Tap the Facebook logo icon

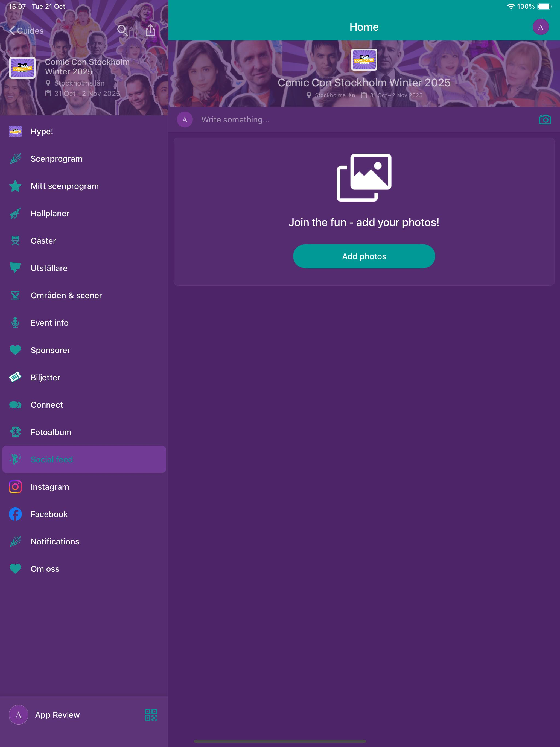pyautogui.click(x=15, y=514)
